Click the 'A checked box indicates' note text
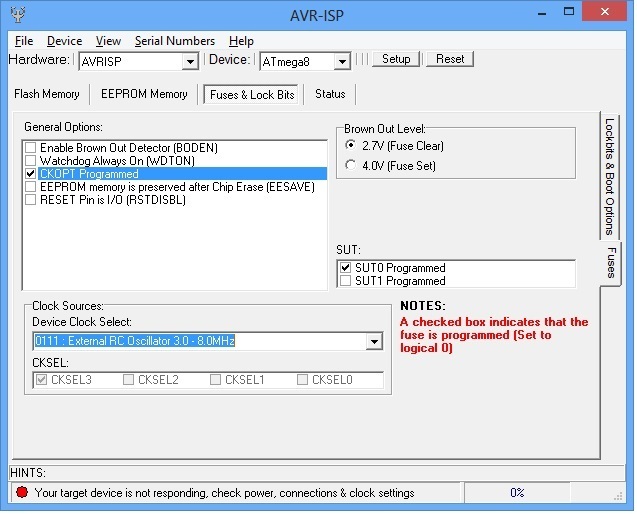This screenshot has width=637, height=514. point(494,335)
